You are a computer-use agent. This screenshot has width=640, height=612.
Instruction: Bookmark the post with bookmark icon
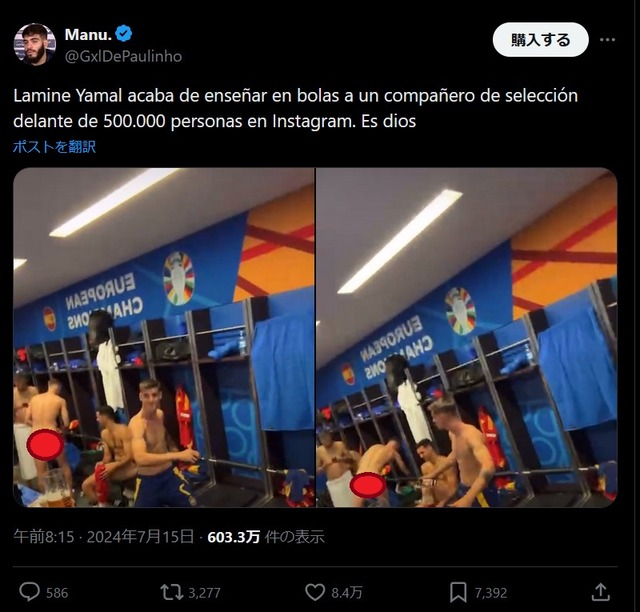[458, 592]
